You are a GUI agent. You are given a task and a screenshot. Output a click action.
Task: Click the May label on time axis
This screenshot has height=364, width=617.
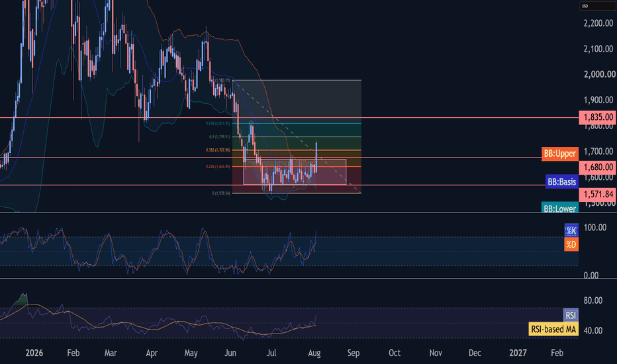(x=191, y=353)
